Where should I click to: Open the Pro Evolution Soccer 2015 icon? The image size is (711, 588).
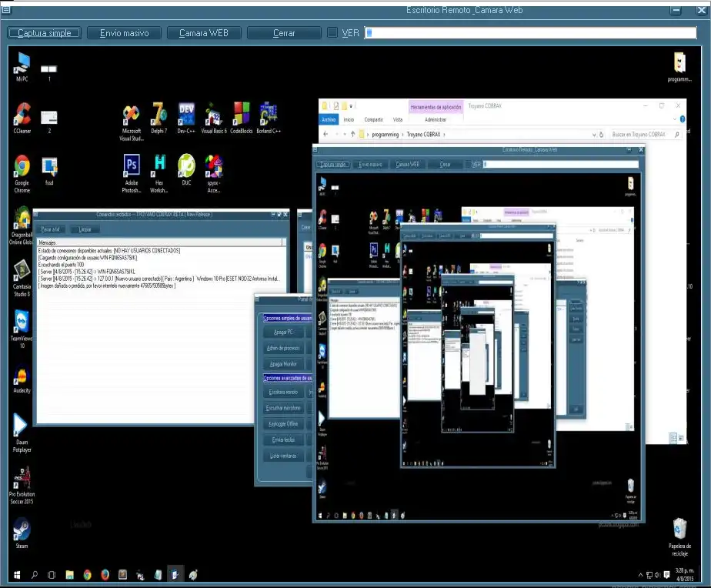pos(22,485)
